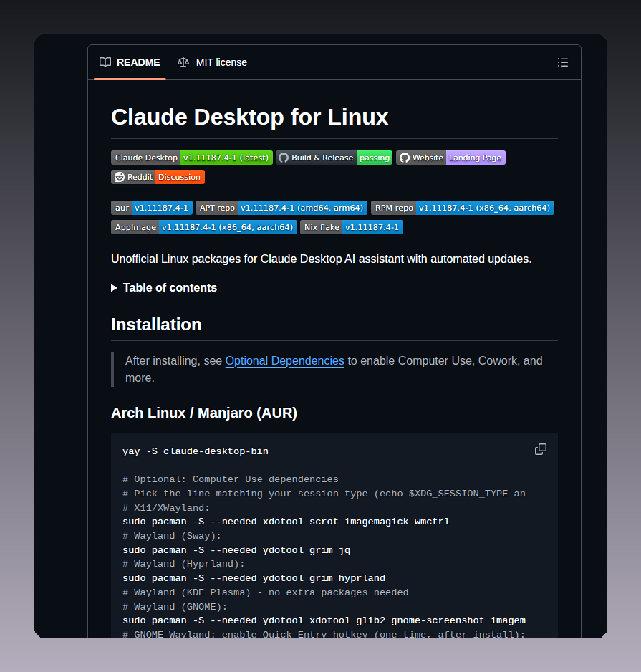Click the Installation heading

pyautogui.click(x=156, y=325)
